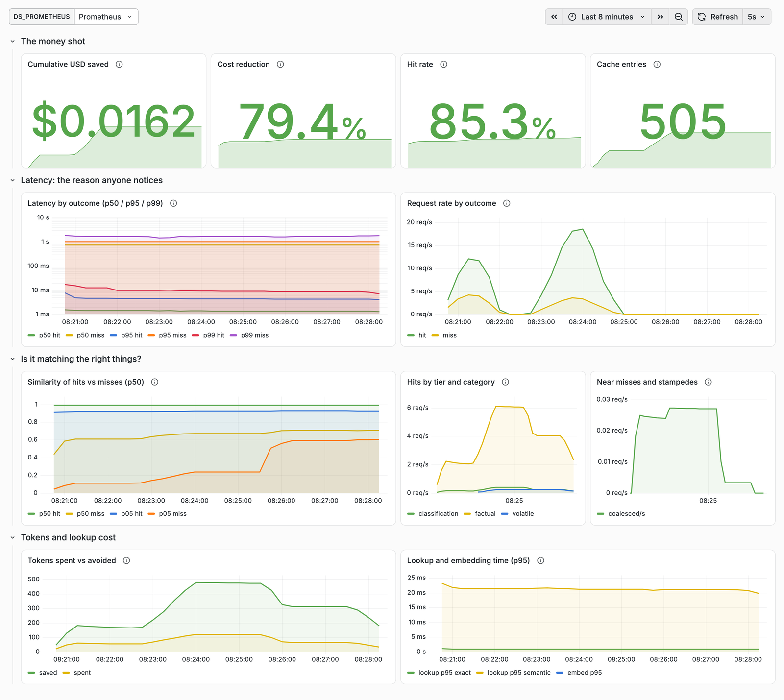Image resolution: width=784 pixels, height=700 pixels.
Task: Click Near misses and stampedes title
Action: click(647, 382)
